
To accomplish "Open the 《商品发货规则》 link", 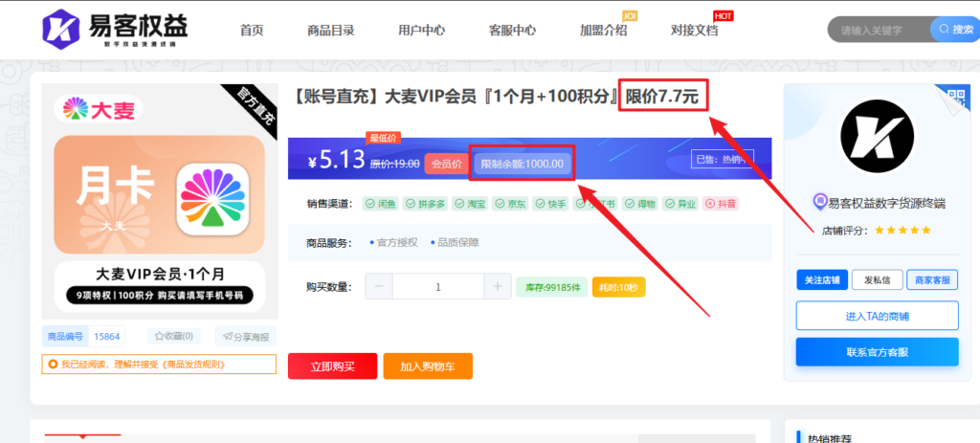I will (x=191, y=365).
